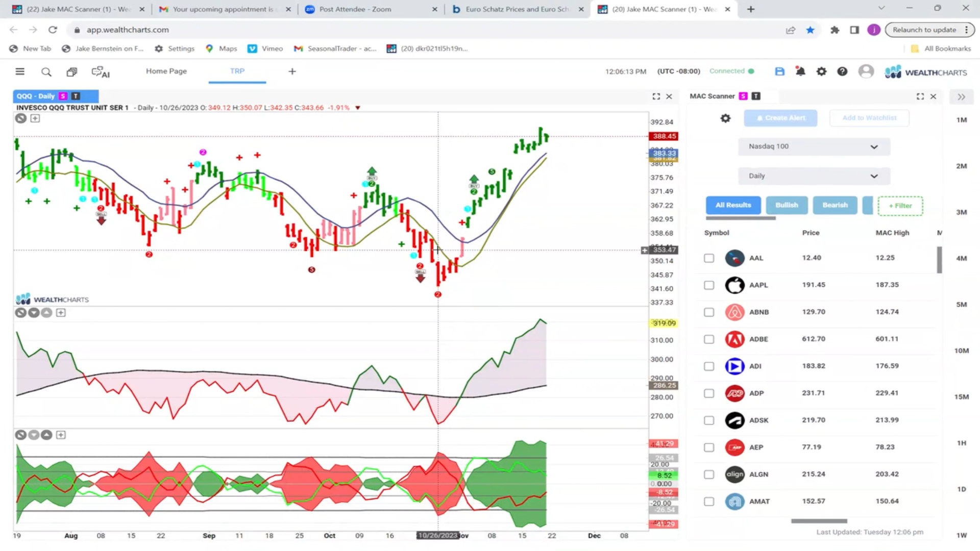Open the browser tab search chevron
Image resolution: width=980 pixels, height=551 pixels.
pos(881,9)
